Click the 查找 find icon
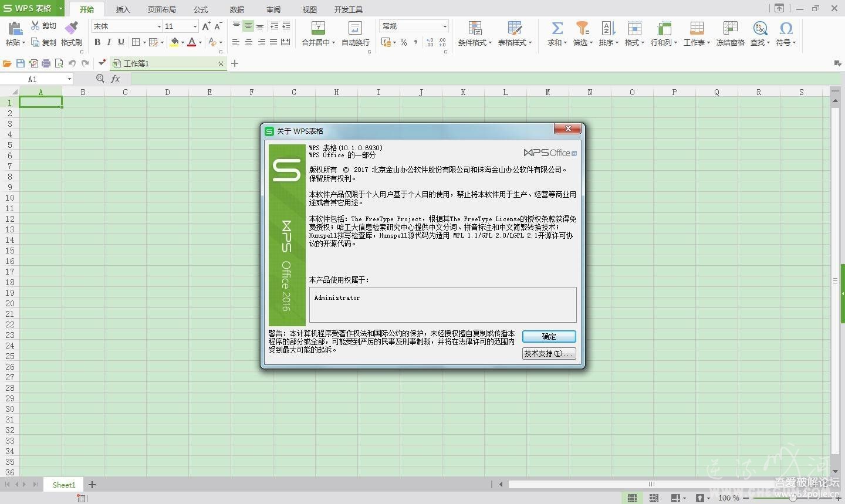The image size is (845, 504). pos(760,28)
